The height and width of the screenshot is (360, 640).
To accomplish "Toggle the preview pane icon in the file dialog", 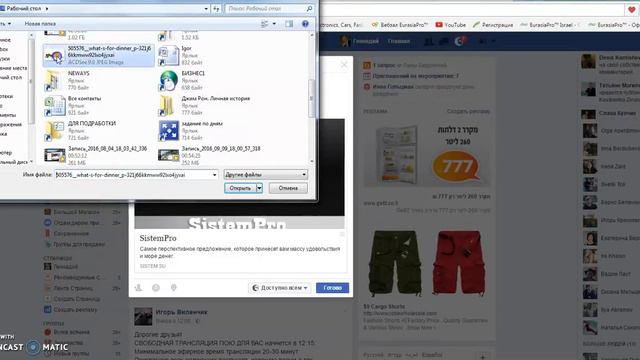I will (289, 24).
